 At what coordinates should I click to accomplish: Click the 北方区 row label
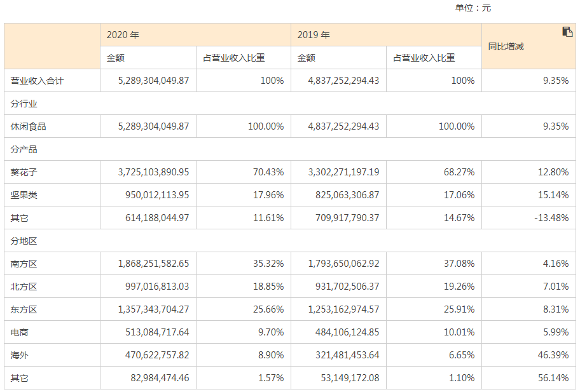tap(24, 287)
